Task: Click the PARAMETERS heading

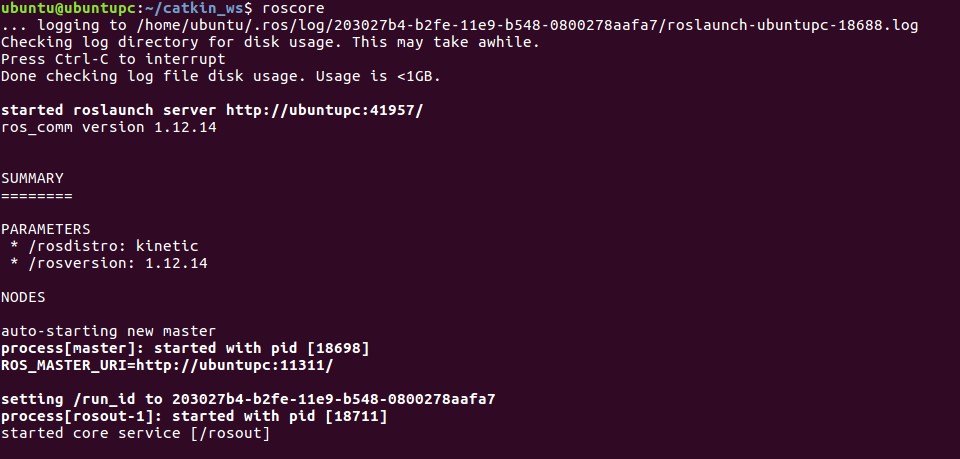Action: pyautogui.click(x=45, y=229)
